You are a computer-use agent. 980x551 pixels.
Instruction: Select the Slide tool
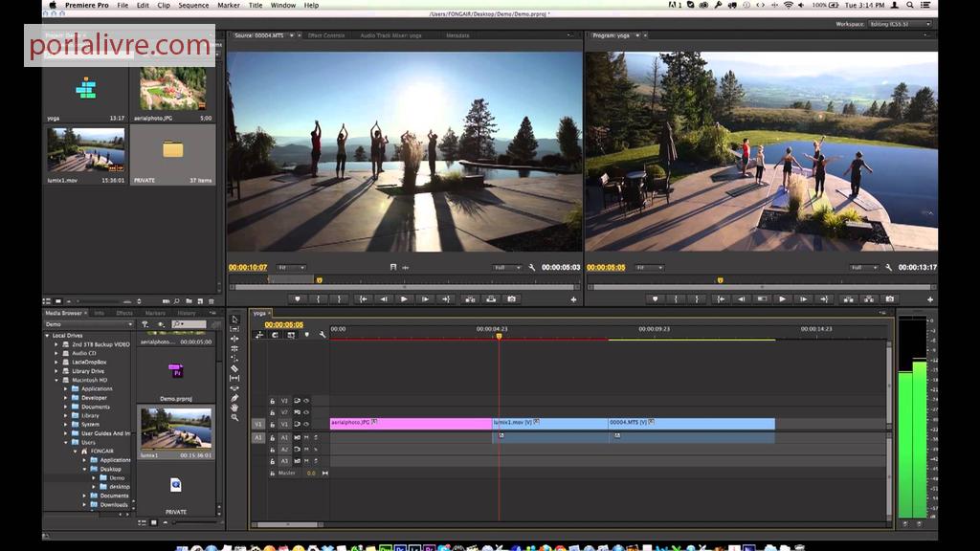[235, 388]
